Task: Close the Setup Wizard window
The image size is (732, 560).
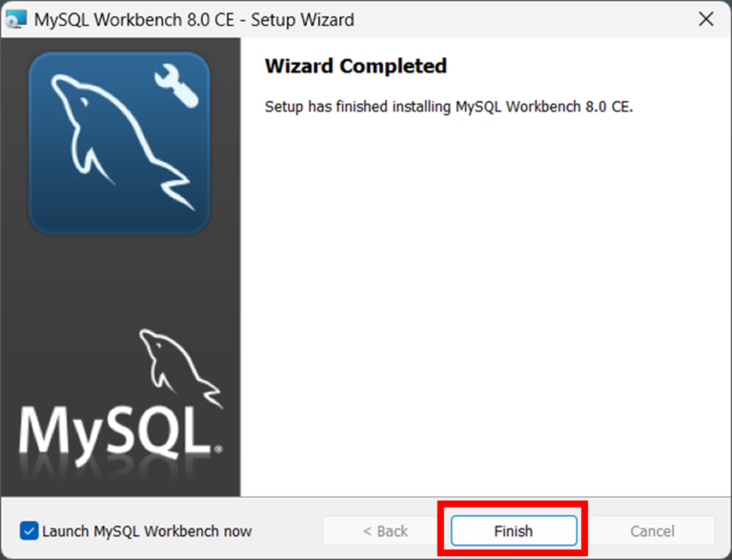Action: pos(705,19)
